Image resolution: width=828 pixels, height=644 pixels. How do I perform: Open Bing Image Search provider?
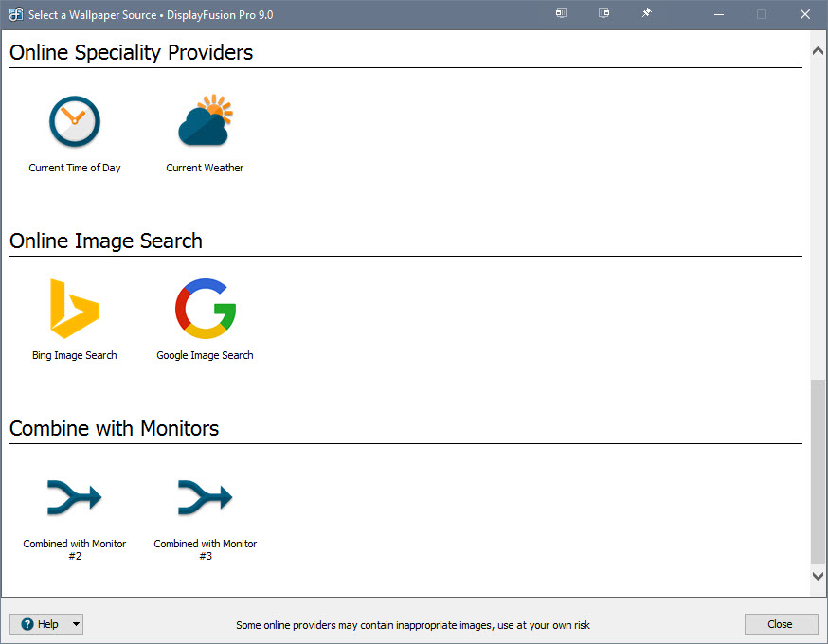[74, 317]
